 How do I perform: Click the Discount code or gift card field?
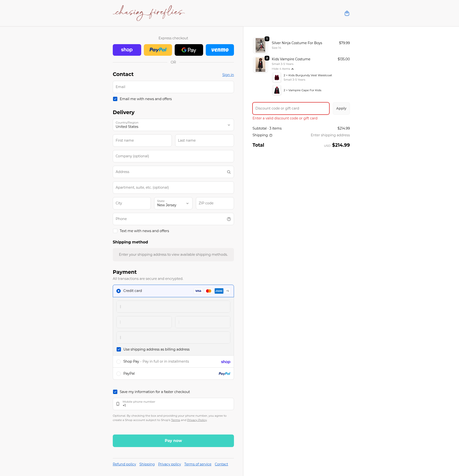coord(291,109)
